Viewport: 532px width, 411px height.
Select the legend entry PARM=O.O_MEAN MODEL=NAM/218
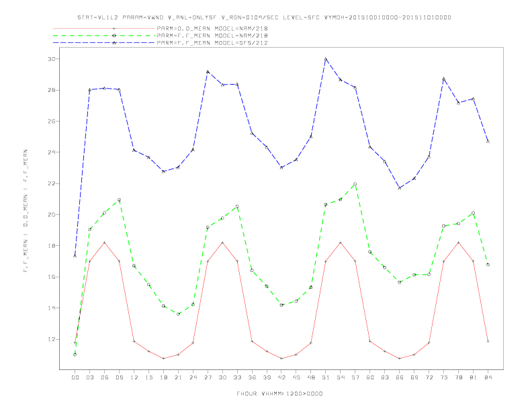(212, 28)
